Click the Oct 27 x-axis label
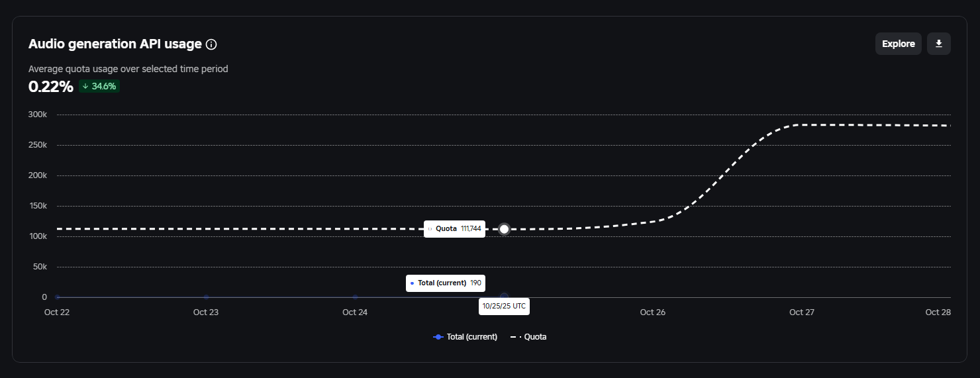 (801, 312)
